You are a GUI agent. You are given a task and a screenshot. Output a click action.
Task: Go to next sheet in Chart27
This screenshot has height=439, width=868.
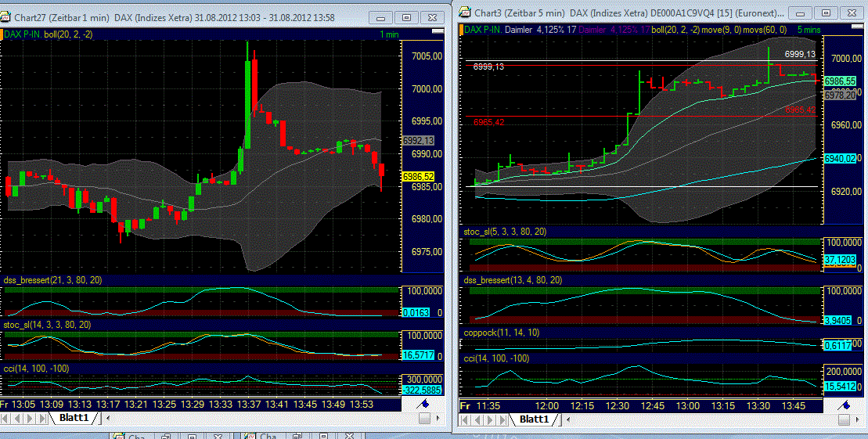[30, 419]
